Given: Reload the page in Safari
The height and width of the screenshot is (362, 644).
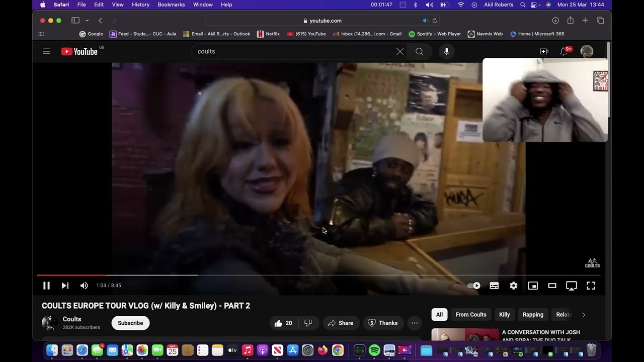Looking at the screenshot, I should point(435,21).
